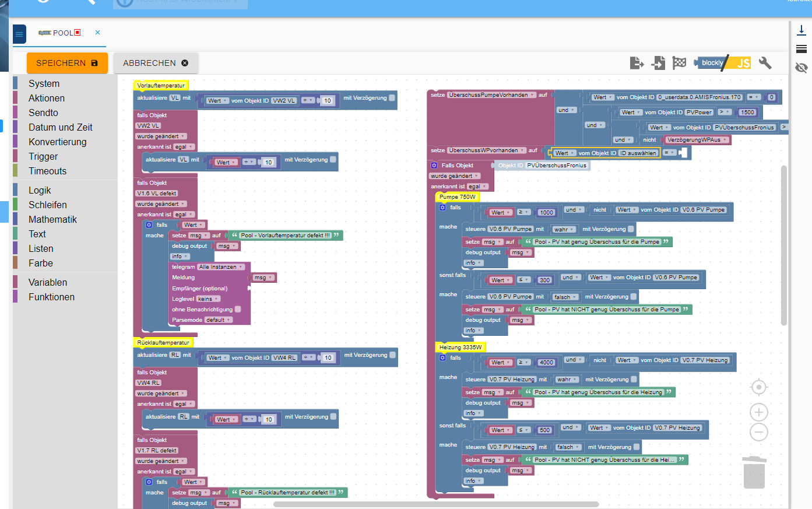This screenshot has width=812, height=509.
Task: Open the '≥' operator dropdown beside 1000
Action: 523,212
